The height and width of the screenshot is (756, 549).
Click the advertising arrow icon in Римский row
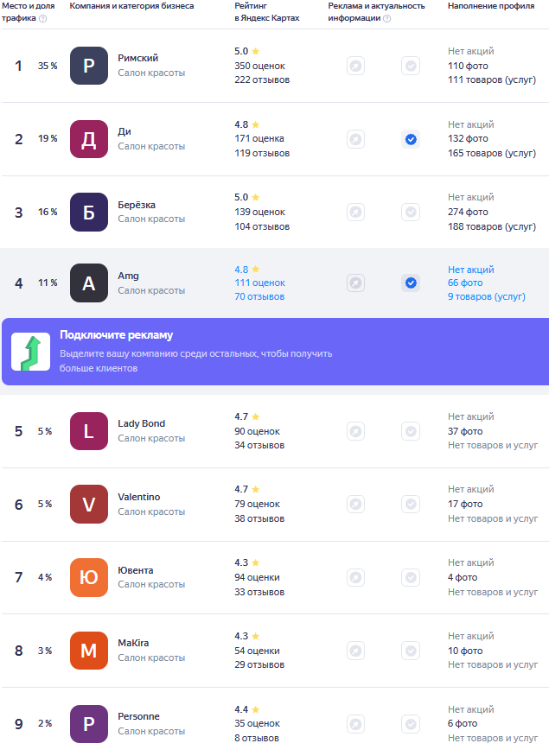[355, 66]
